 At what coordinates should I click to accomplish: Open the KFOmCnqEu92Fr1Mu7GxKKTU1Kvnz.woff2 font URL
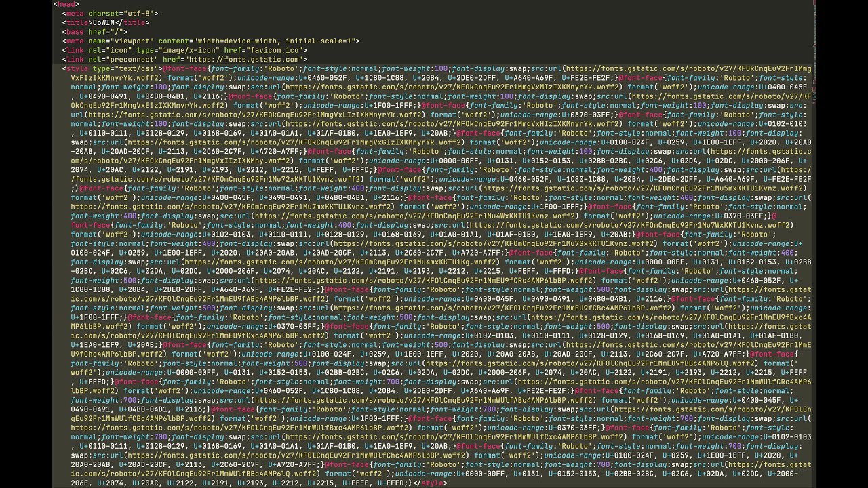[495, 243]
